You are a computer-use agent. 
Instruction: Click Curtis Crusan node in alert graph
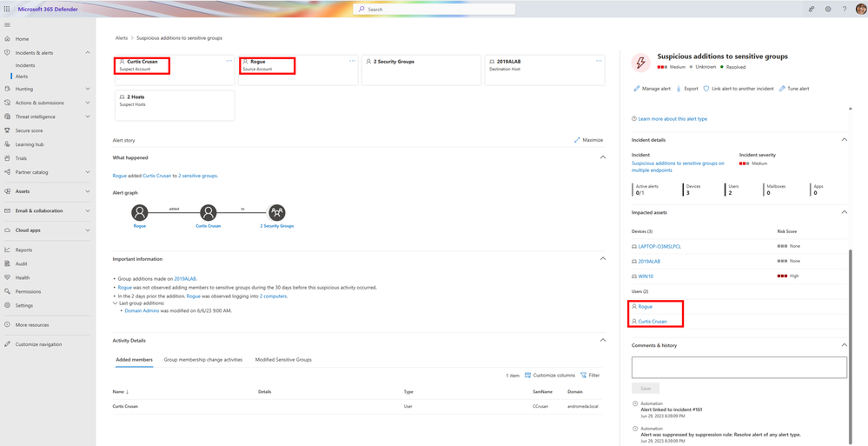tap(209, 212)
